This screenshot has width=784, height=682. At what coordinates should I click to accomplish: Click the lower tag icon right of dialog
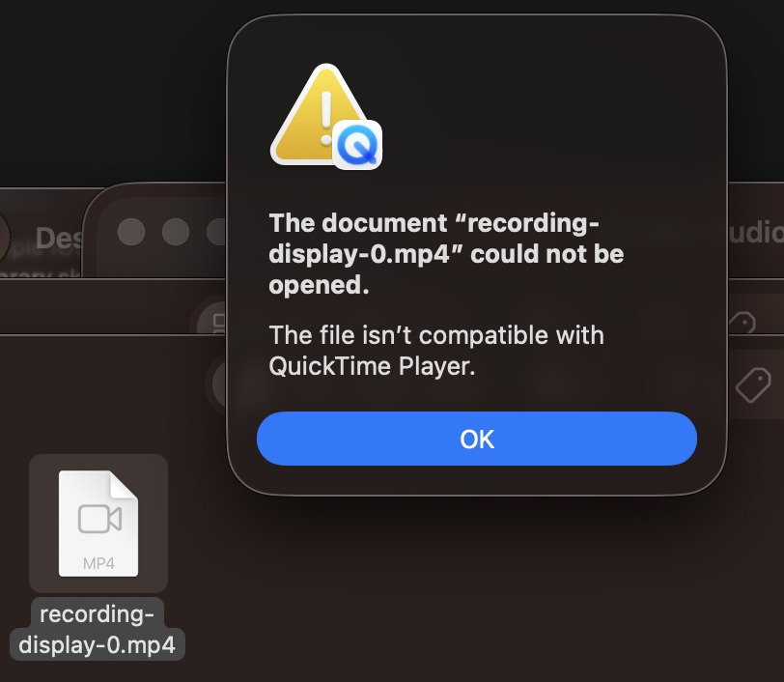752,386
